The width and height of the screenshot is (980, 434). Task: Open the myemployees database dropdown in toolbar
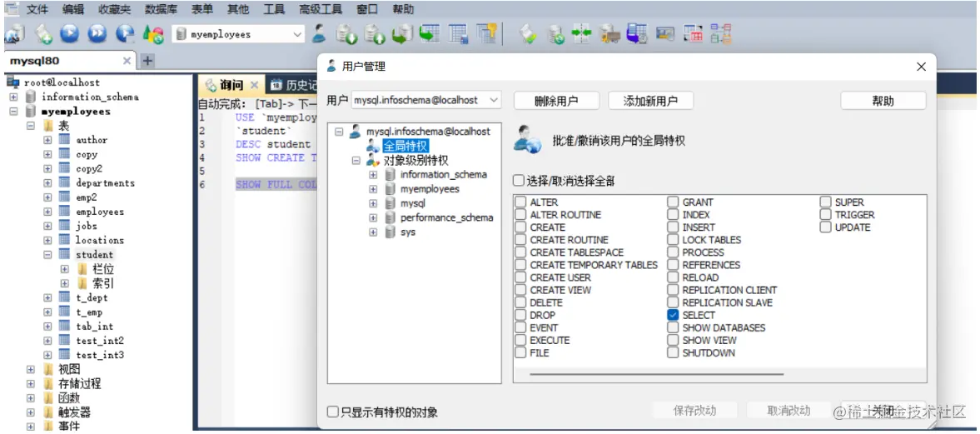point(238,34)
